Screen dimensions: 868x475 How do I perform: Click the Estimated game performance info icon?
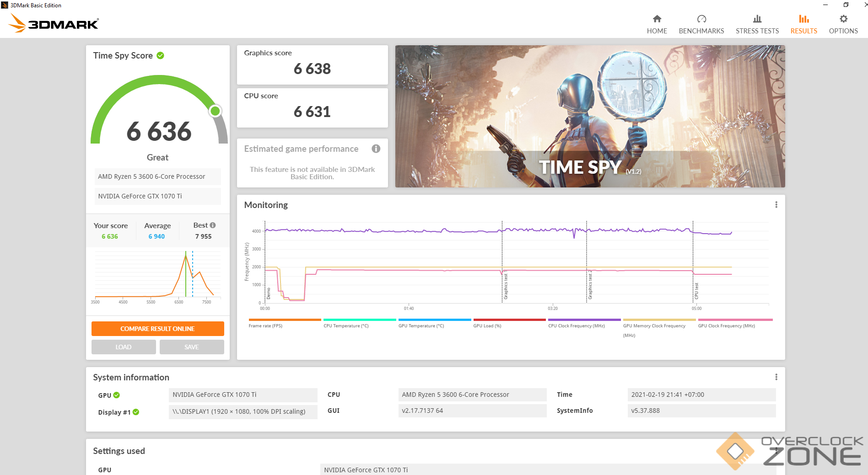pos(376,149)
